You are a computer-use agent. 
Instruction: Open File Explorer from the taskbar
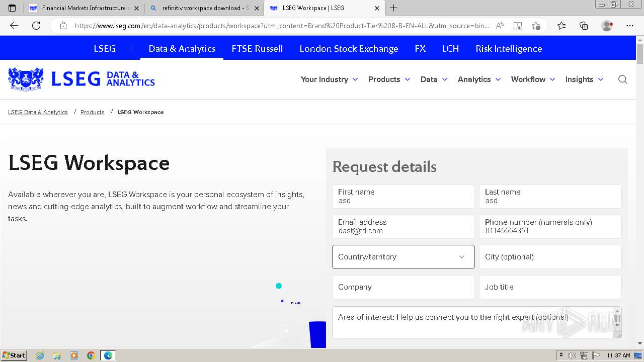click(57, 355)
